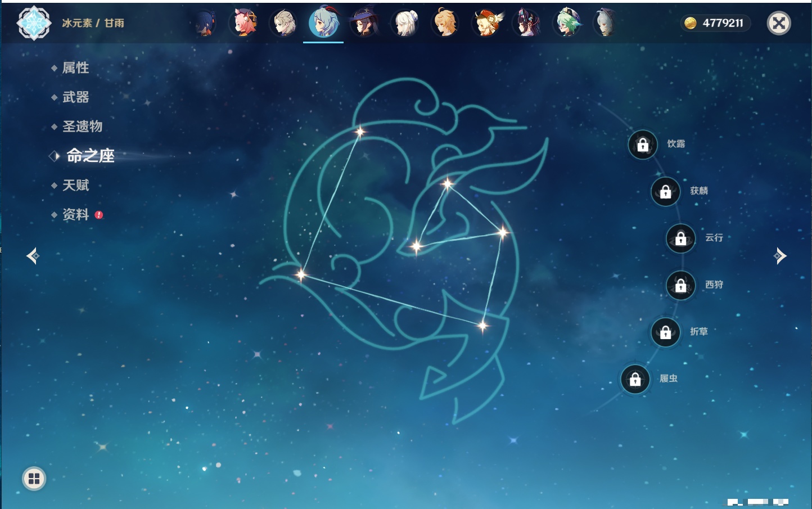Click the 饮露 constellation lock icon
Viewport: 812px width, 509px height.
point(643,145)
